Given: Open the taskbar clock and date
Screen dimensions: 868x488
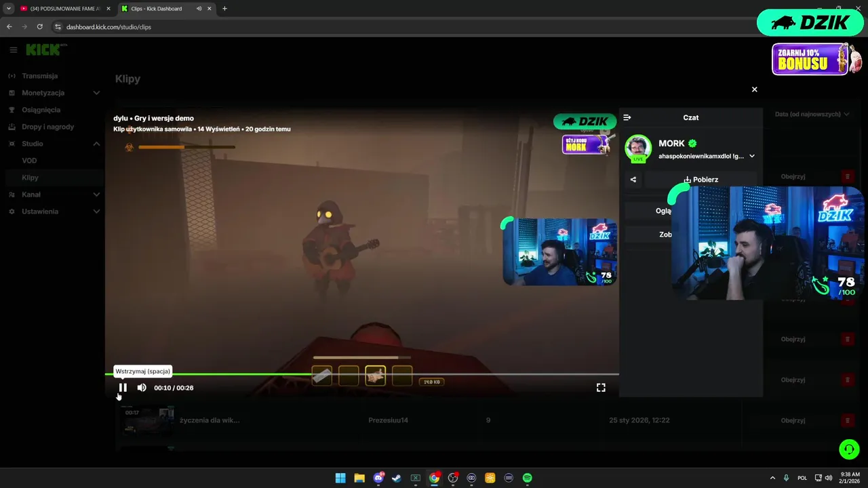Looking at the screenshot, I should pyautogui.click(x=850, y=478).
